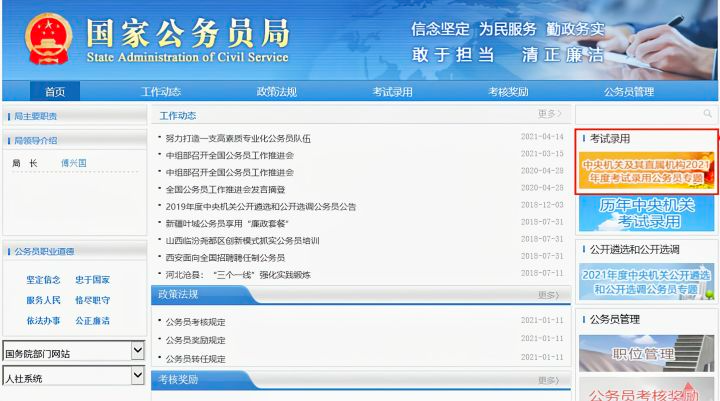
Task: Click 依法办事 in 公务员职业道德
Action: pyautogui.click(x=43, y=321)
